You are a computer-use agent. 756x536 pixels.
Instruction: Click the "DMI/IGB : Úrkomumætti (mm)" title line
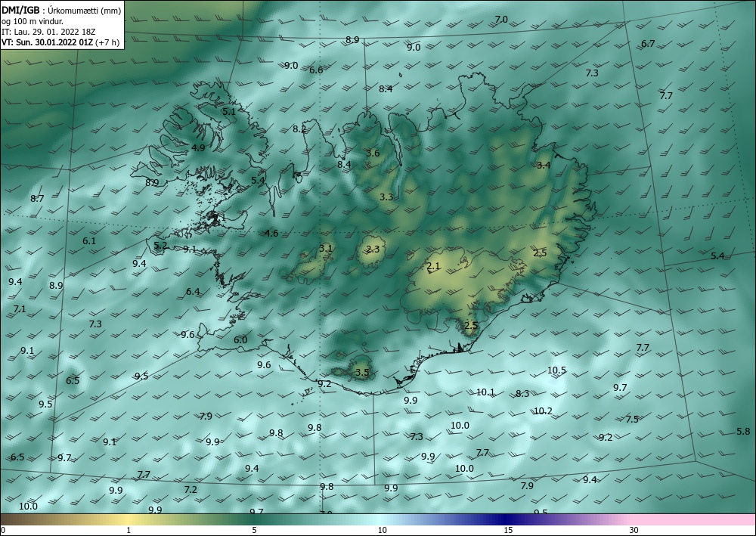coord(61,10)
